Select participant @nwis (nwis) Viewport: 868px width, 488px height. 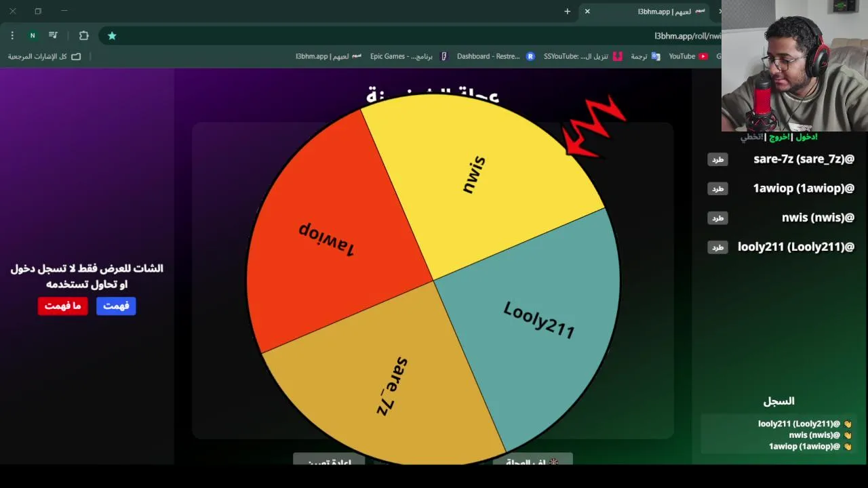818,218
